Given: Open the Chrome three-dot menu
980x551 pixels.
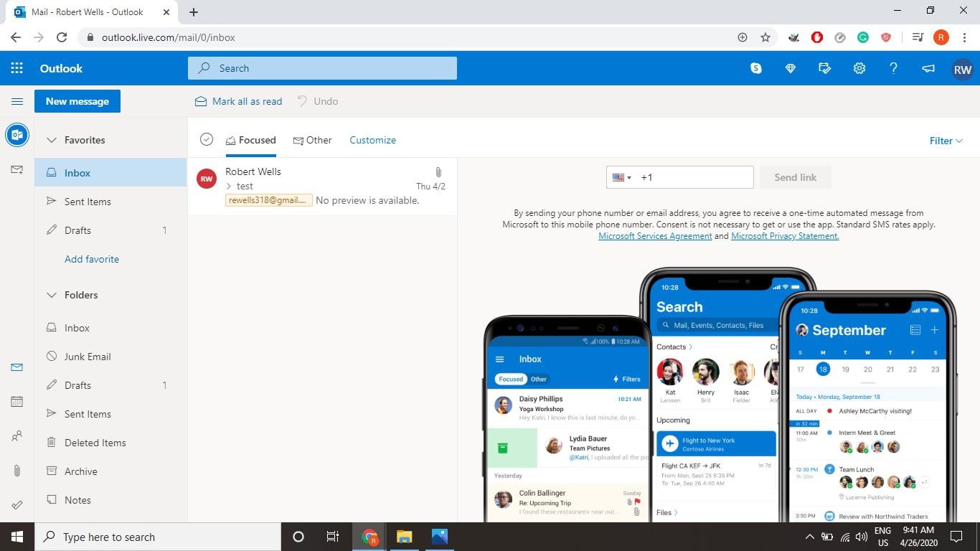Looking at the screenshot, I should point(963,37).
